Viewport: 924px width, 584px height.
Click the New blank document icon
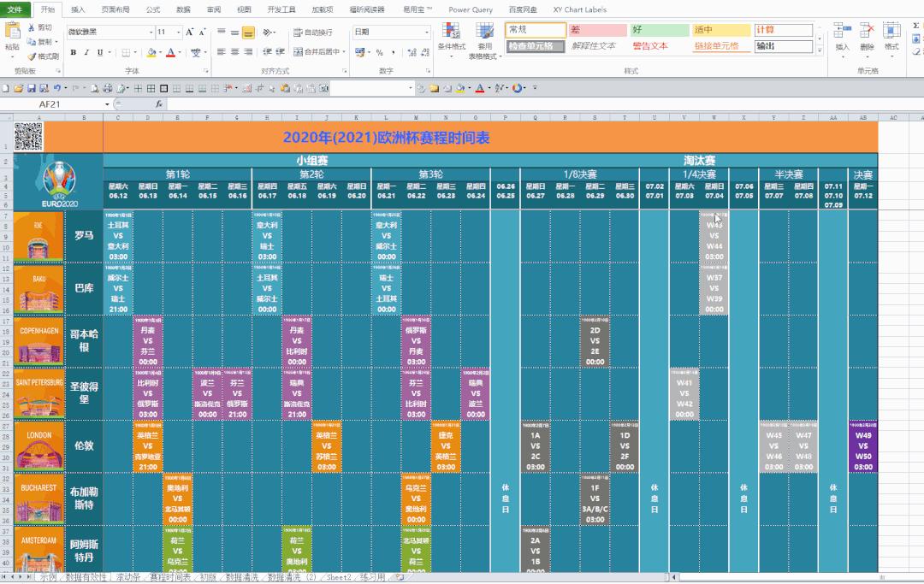click(5, 88)
